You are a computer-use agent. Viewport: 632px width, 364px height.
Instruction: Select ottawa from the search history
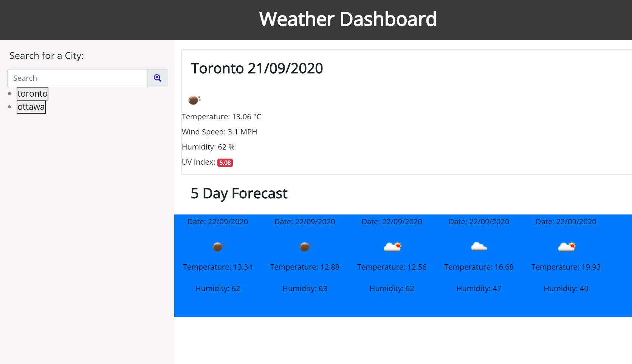tap(31, 107)
